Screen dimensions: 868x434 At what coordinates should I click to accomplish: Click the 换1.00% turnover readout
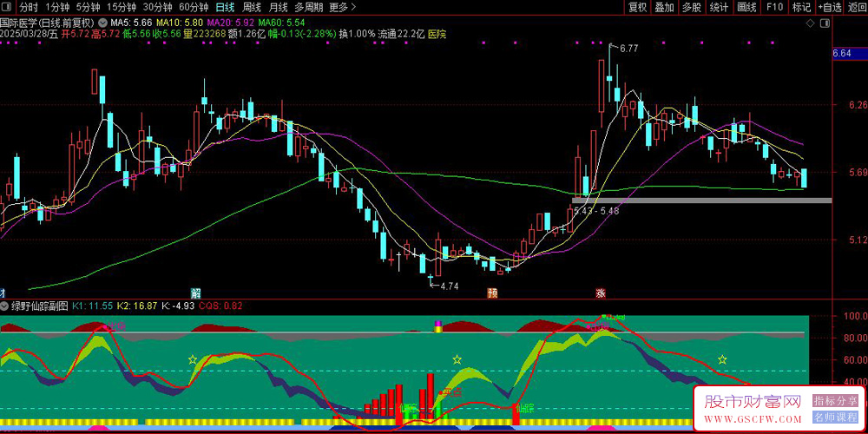tap(357, 34)
